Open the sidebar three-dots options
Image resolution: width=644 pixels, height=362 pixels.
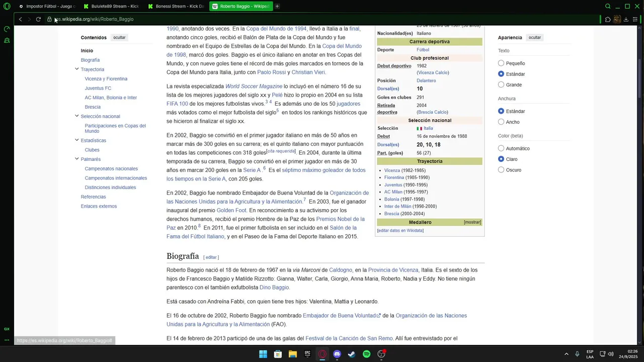tap(7, 340)
